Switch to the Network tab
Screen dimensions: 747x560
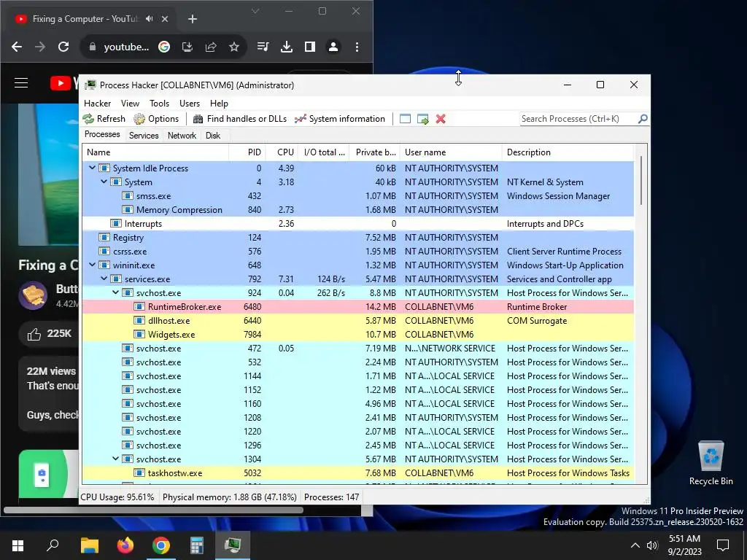tap(182, 135)
